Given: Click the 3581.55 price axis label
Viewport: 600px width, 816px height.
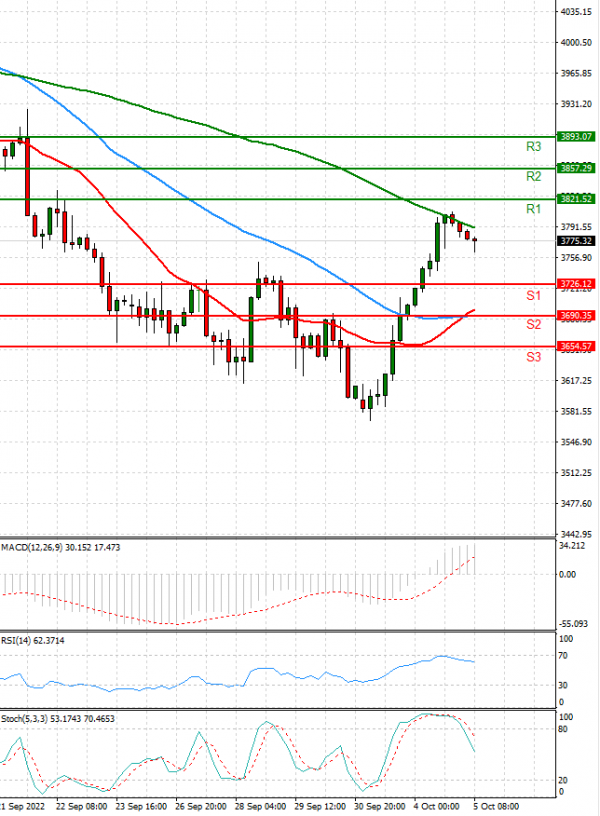Looking at the screenshot, I should (x=576, y=412).
